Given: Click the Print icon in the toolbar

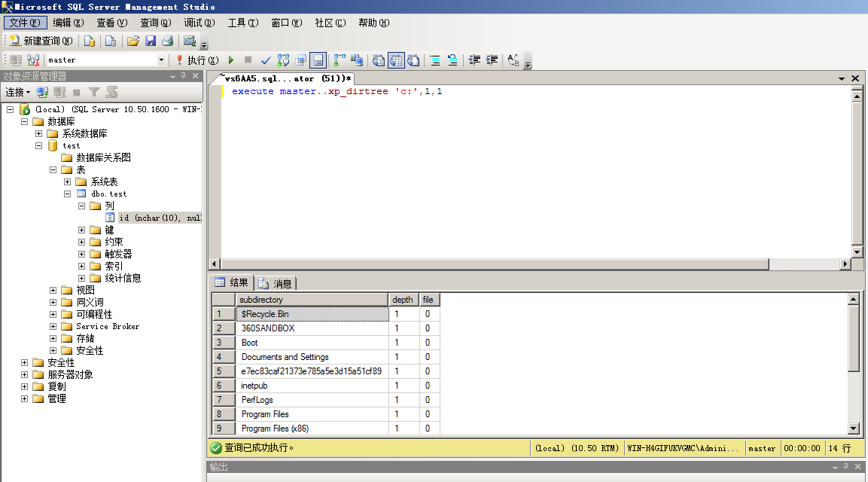Looking at the screenshot, I should [168, 41].
